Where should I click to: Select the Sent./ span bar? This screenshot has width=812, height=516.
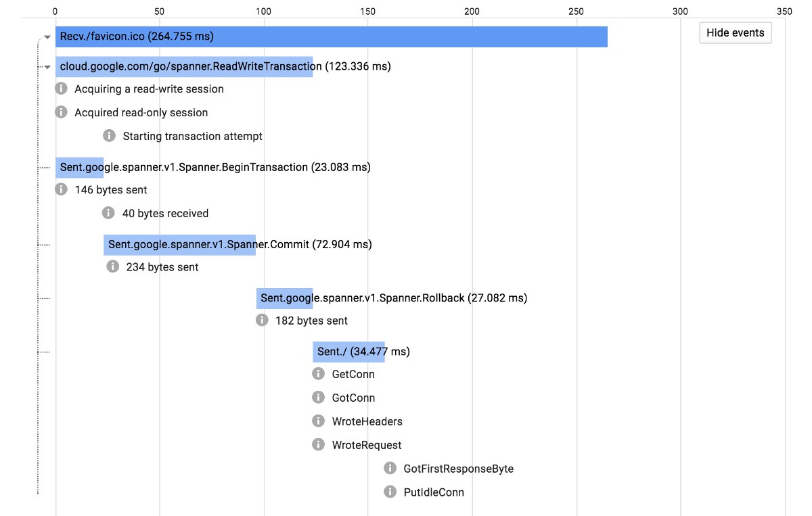point(348,352)
